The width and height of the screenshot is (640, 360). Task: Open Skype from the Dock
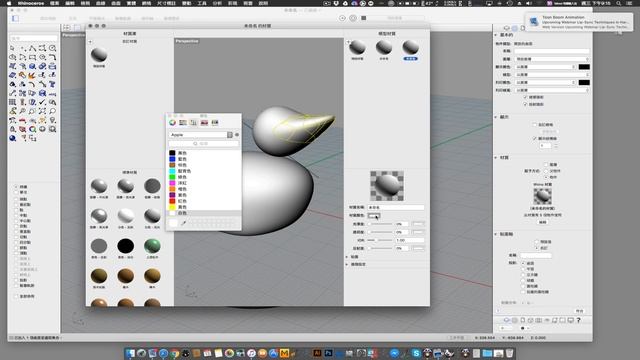tap(416, 353)
